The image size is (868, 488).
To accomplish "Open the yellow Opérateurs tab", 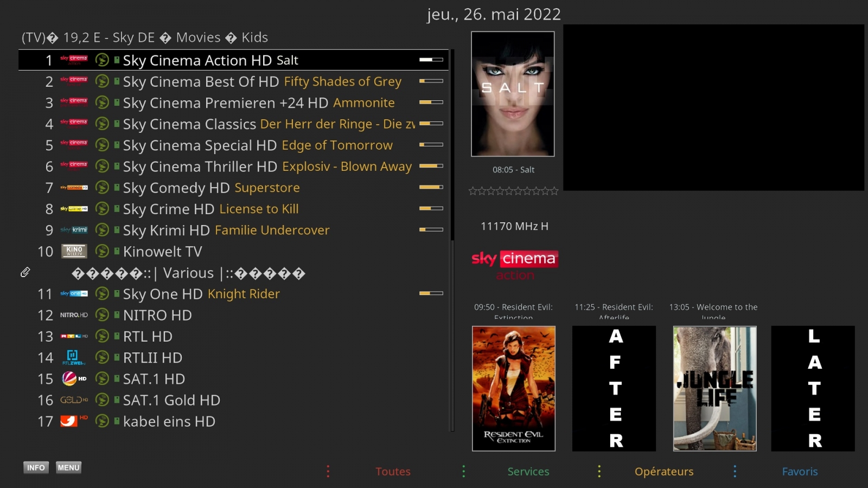I will (x=664, y=472).
